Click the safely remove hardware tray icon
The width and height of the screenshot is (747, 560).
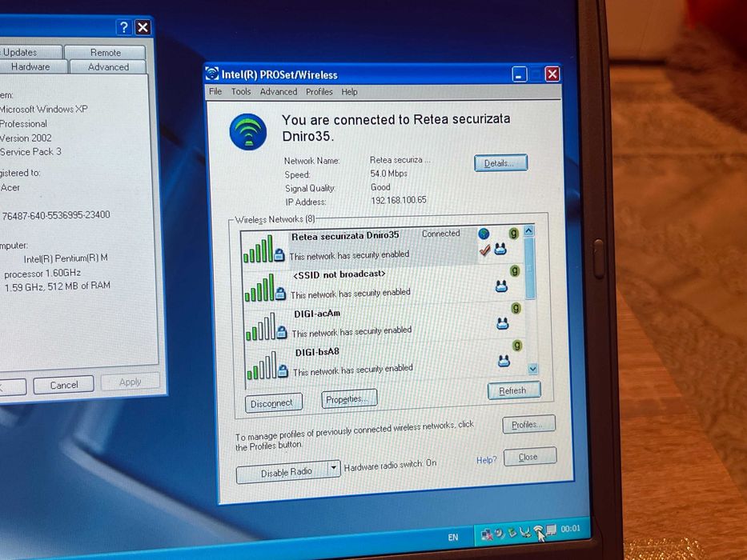512,532
